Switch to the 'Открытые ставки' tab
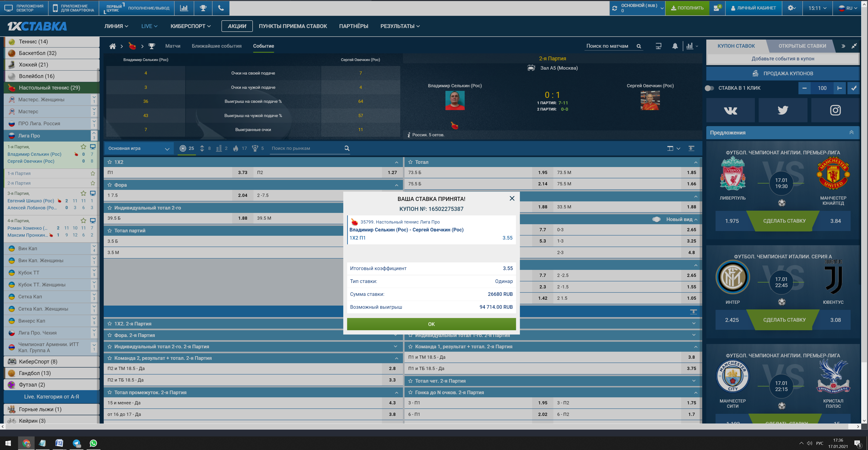The height and width of the screenshot is (450, 868). pyautogui.click(x=802, y=46)
